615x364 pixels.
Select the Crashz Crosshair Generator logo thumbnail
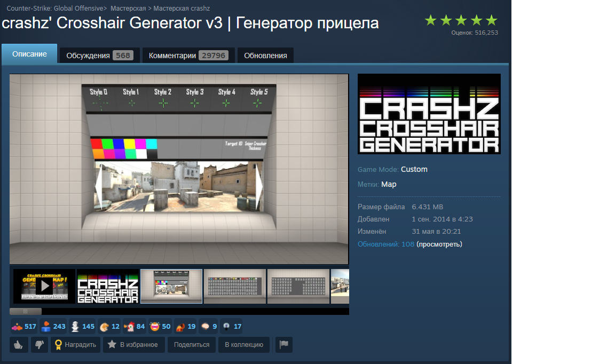point(108,286)
